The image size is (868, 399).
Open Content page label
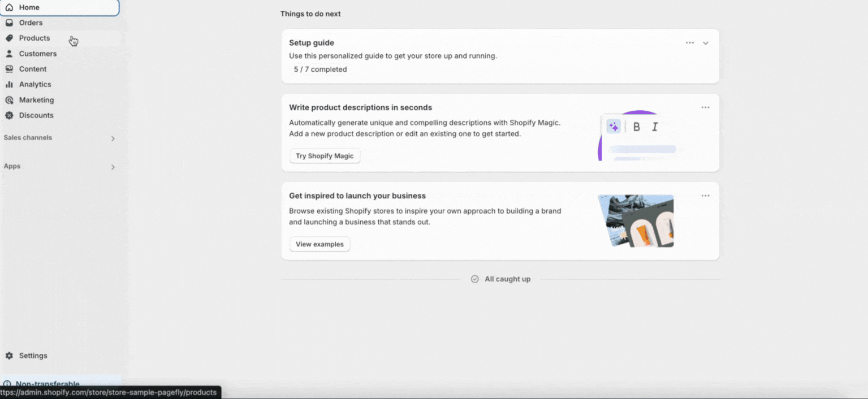click(x=33, y=69)
